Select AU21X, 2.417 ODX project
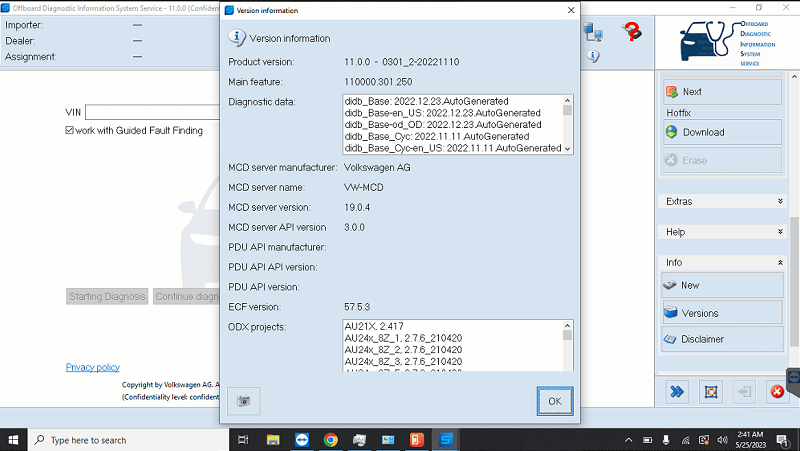800x451 pixels. [374, 326]
